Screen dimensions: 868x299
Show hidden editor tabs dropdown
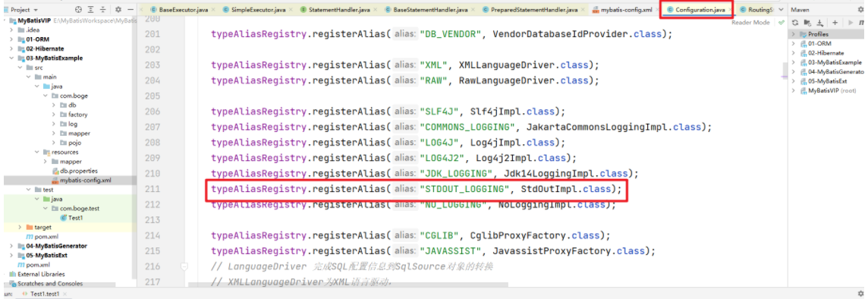click(x=781, y=10)
